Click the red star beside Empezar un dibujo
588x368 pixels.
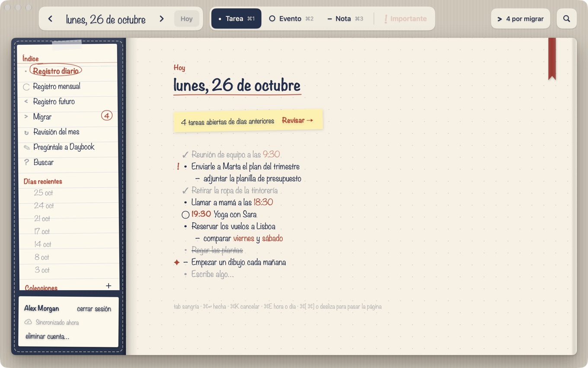tap(177, 262)
